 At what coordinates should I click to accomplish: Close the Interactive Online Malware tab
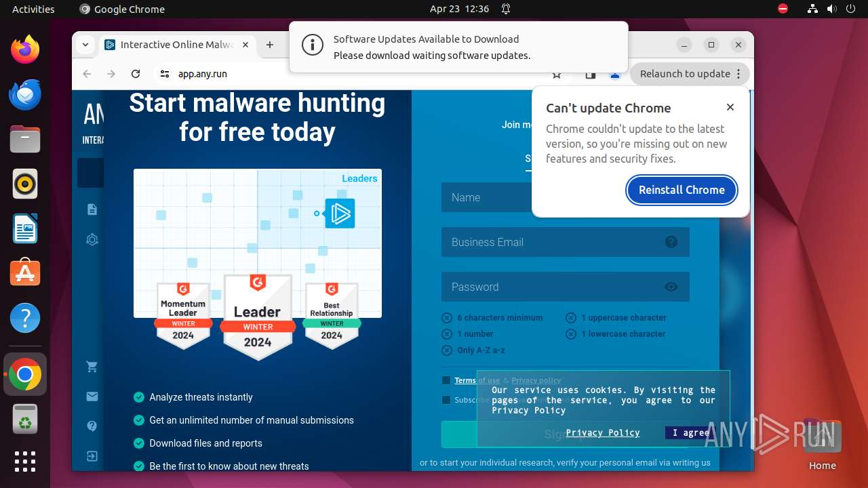pos(245,45)
